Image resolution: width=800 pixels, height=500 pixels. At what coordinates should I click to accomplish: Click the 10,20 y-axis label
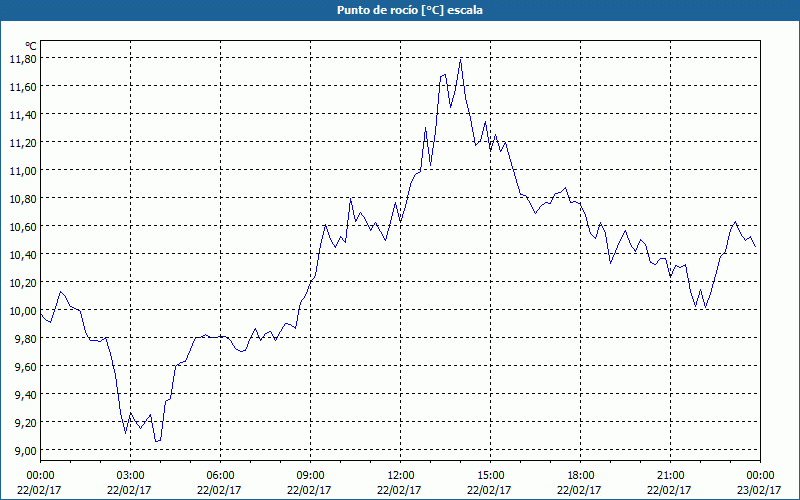coord(23,283)
